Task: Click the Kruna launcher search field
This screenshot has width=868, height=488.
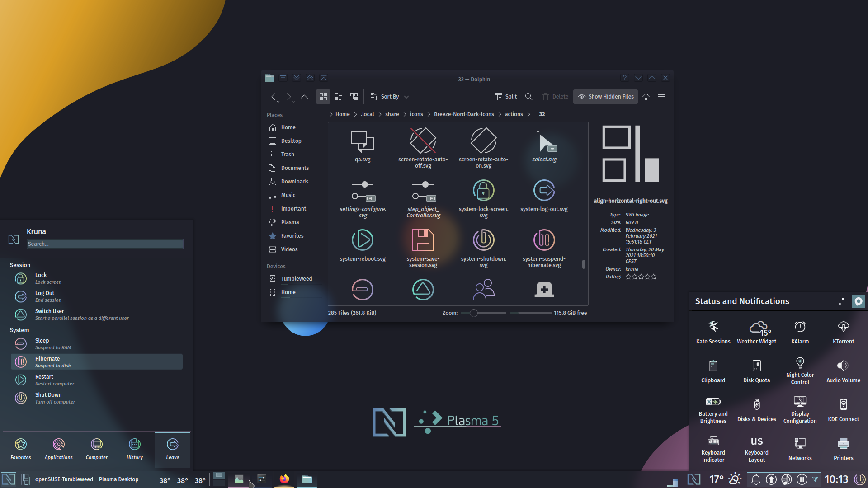Action: (x=105, y=244)
